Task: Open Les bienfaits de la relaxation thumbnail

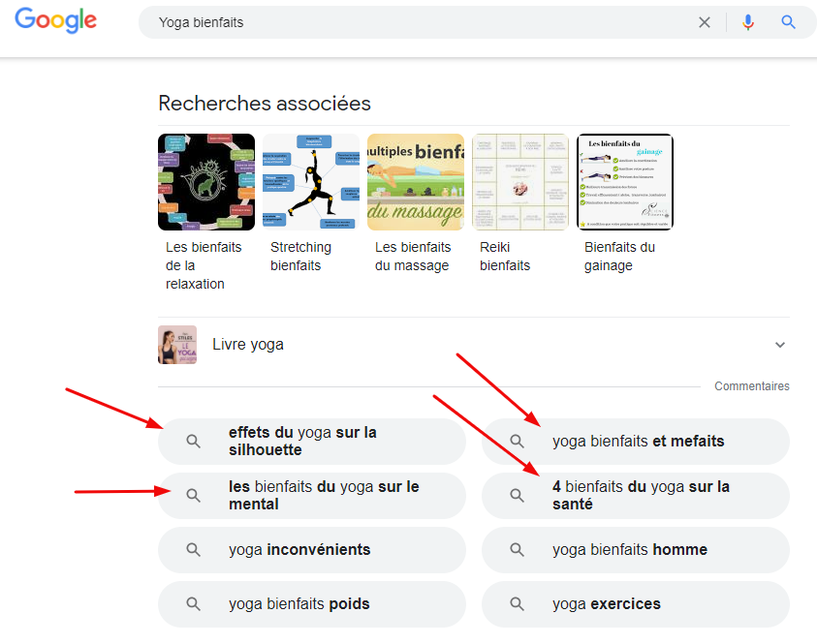Action: point(206,182)
